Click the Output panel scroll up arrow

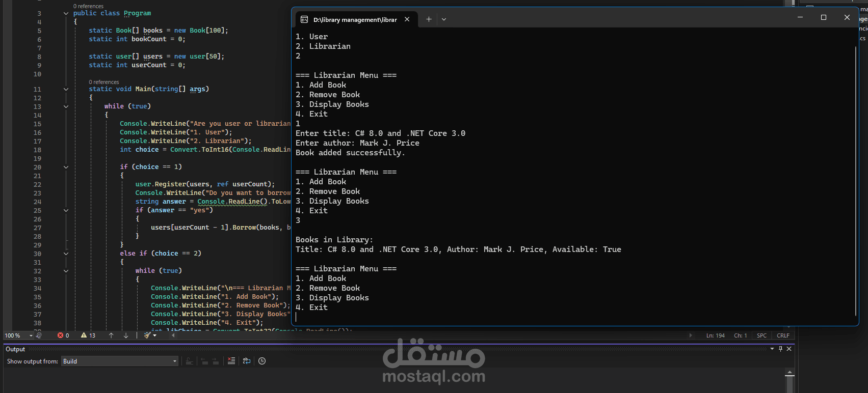click(x=790, y=373)
